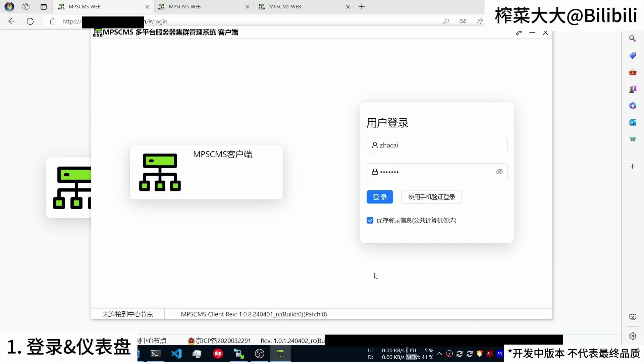Show hidden system tray icons
The height and width of the screenshot is (362, 644).
pyautogui.click(x=439, y=354)
